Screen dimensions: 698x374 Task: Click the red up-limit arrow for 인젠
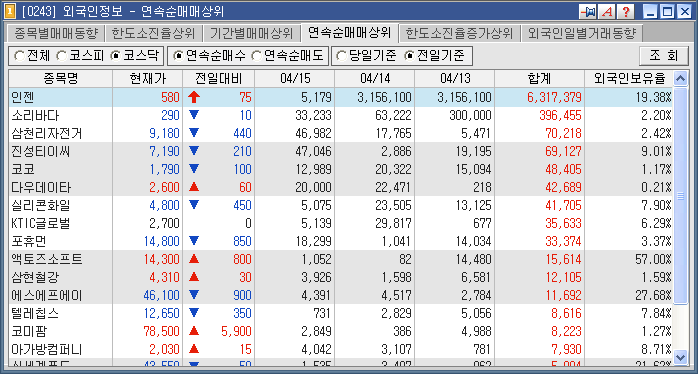pyautogui.click(x=194, y=97)
